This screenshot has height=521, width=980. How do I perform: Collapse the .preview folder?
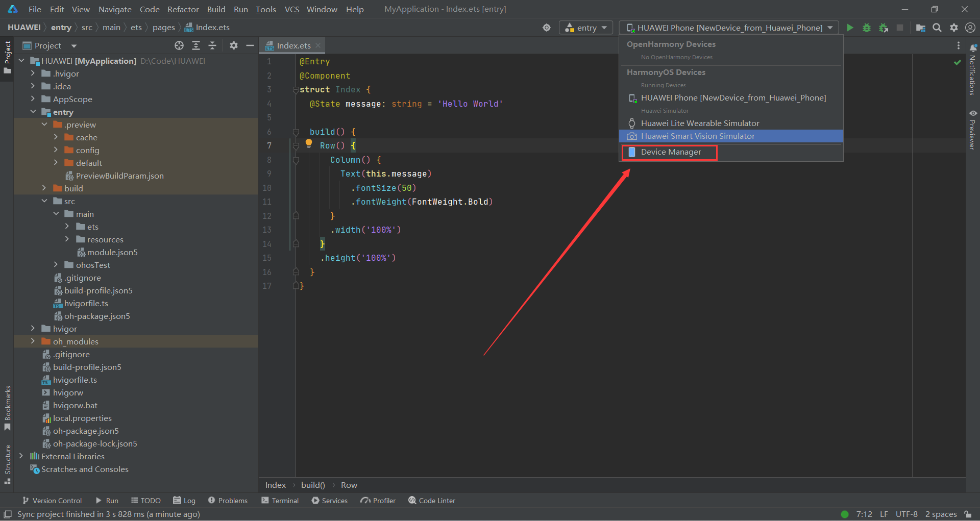pyautogui.click(x=44, y=125)
